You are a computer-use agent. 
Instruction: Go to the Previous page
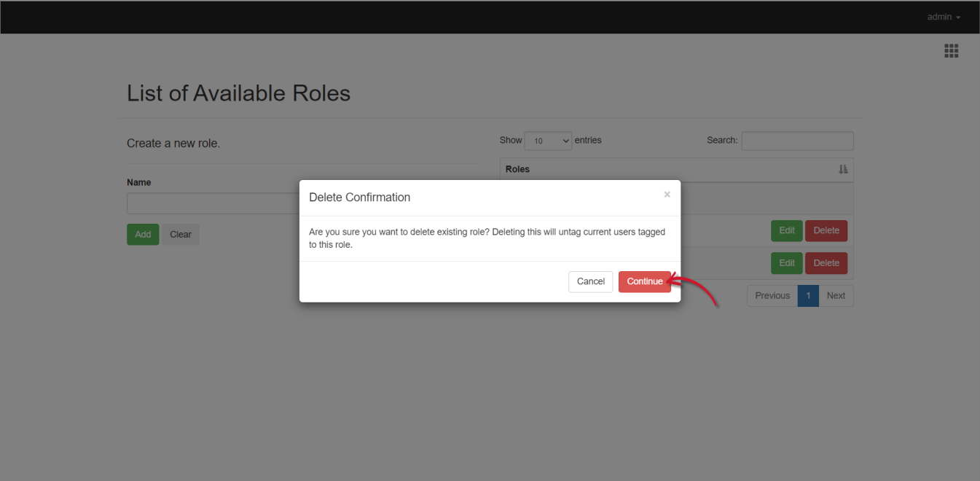pos(772,296)
